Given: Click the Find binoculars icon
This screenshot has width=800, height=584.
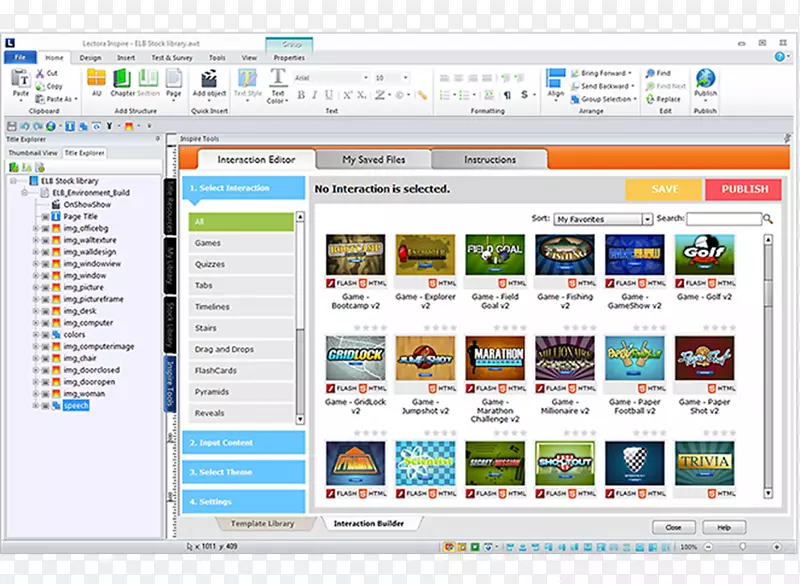Looking at the screenshot, I should (650, 73).
